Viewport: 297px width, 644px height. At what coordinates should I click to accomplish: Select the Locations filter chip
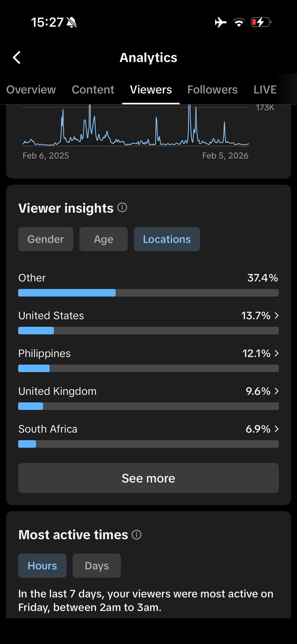pos(167,239)
